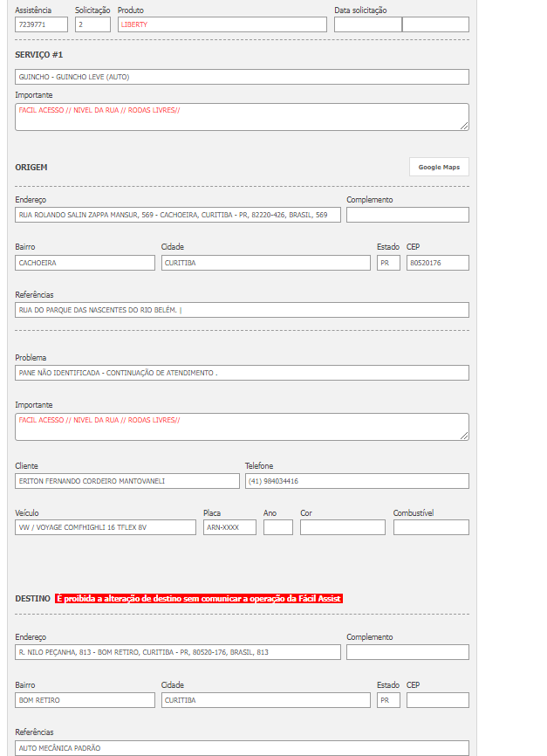Click the Veículo field VW Voyage
Viewport: 547px width, 756px height.
click(x=106, y=527)
